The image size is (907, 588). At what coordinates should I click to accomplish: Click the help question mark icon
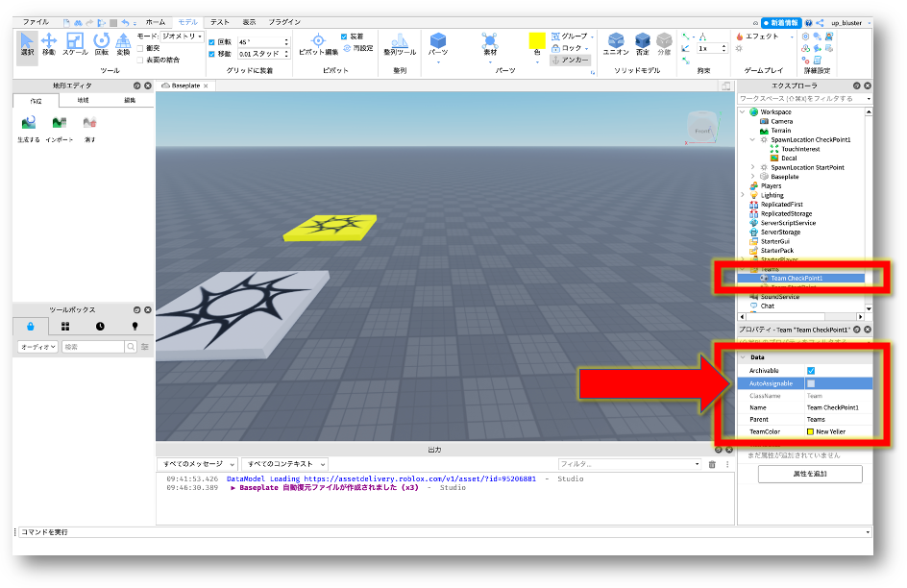pyautogui.click(x=809, y=23)
